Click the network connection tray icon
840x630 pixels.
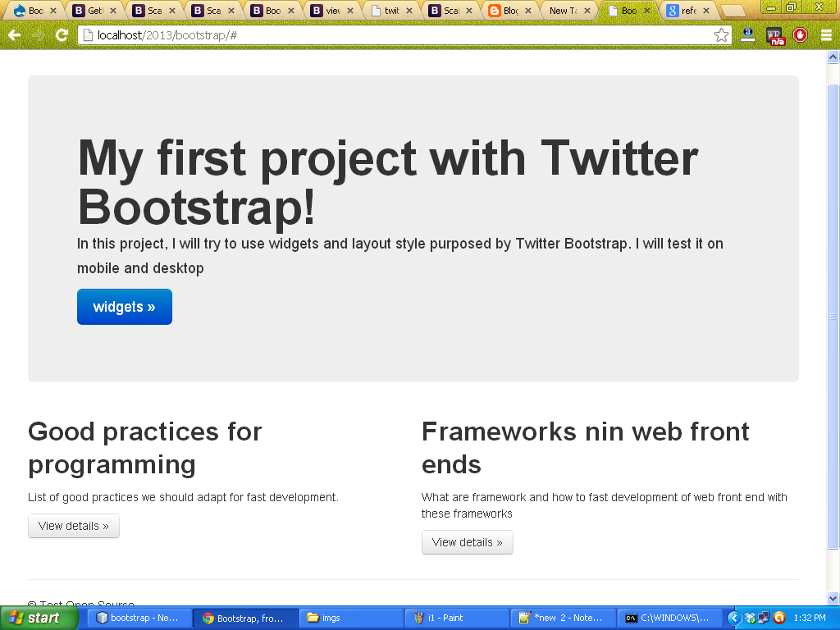[x=764, y=619]
